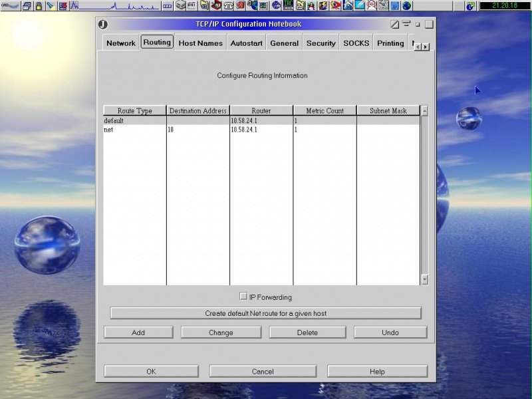Start the penguin application from the toolbar
532x399 pixels.
click(x=310, y=6)
